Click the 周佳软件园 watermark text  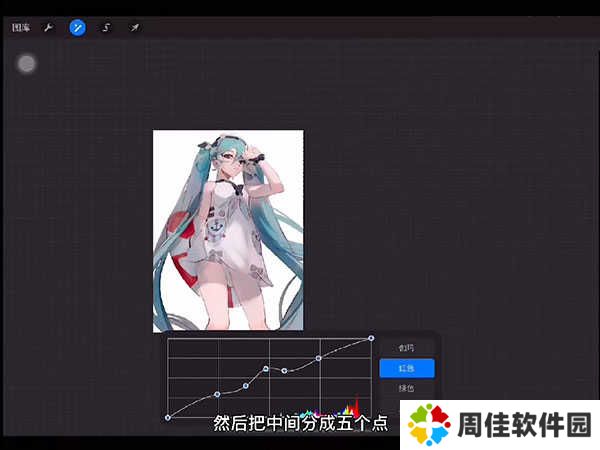coord(523,425)
